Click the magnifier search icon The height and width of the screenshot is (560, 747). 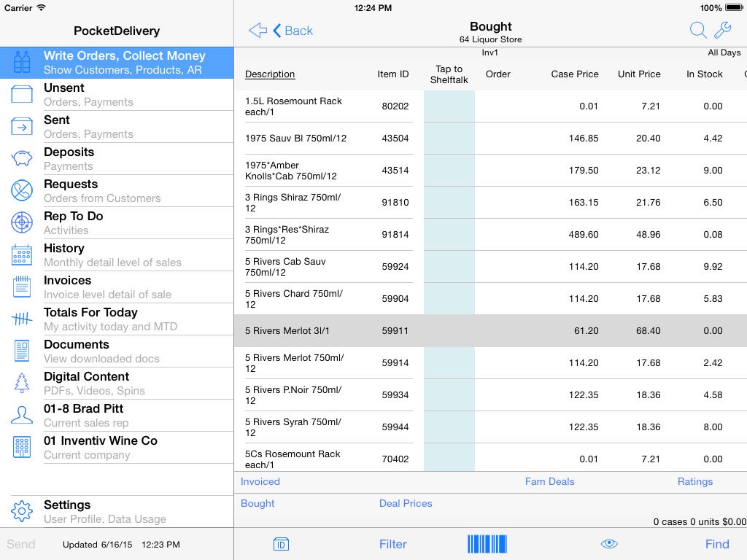click(698, 31)
